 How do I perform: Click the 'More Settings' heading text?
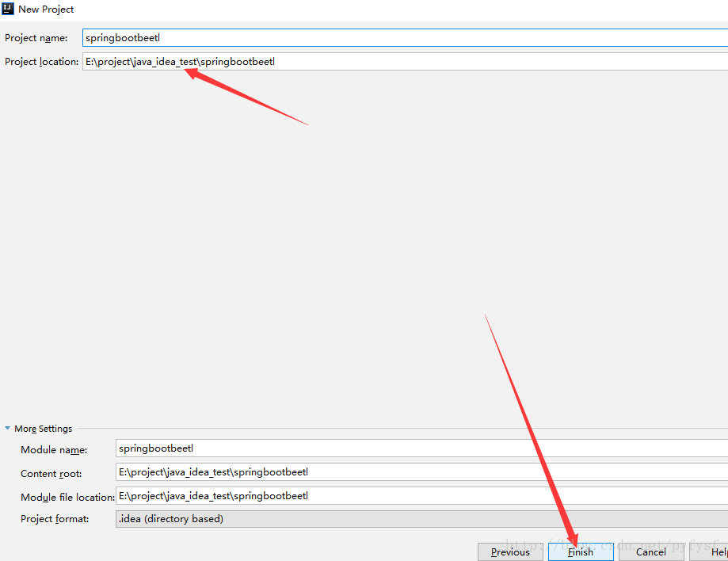point(44,429)
